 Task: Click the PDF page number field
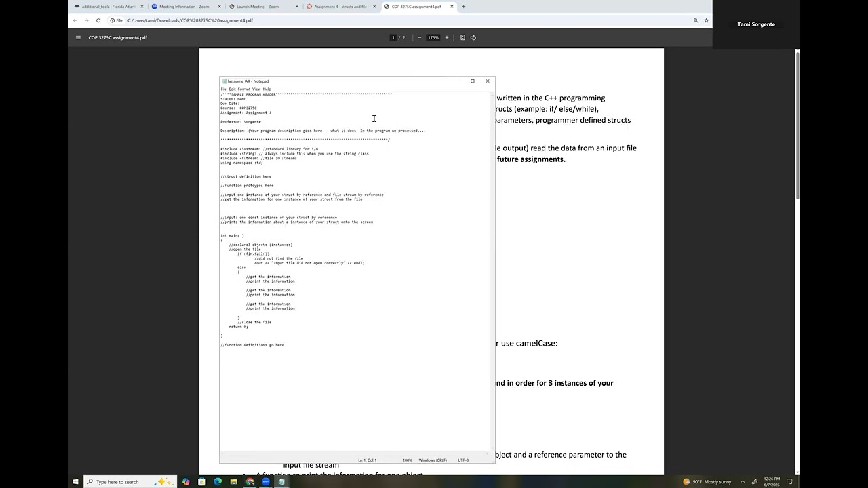(393, 37)
